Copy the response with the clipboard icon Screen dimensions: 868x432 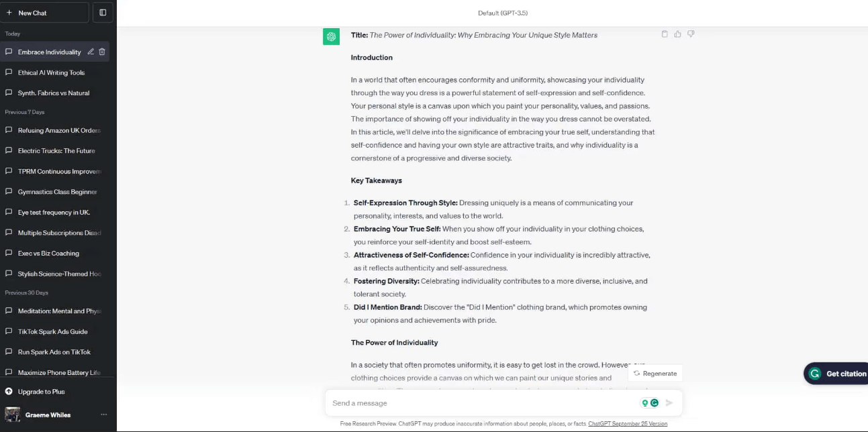(665, 34)
